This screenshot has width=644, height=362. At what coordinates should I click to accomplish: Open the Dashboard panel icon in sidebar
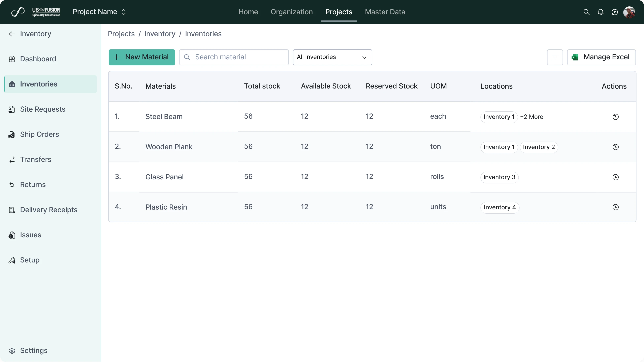coord(12,59)
